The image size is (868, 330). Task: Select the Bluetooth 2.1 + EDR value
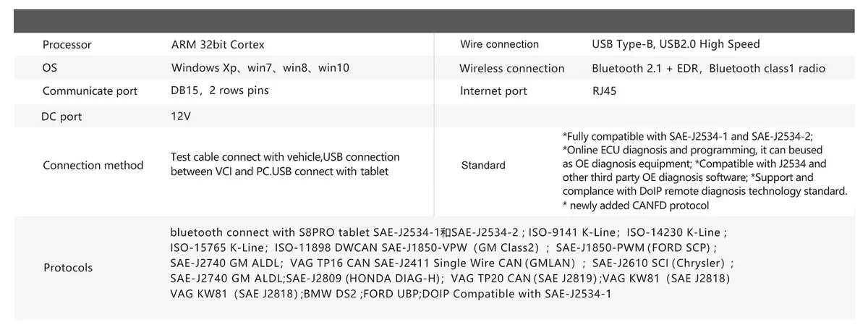click(x=708, y=69)
